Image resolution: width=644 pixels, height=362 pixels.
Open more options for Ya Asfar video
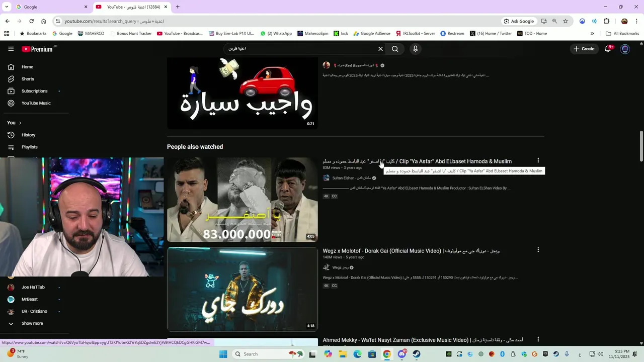point(538,160)
